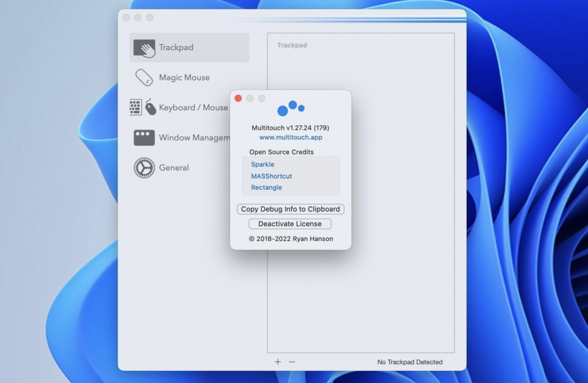Click the No Trackpad Detected status text

click(x=409, y=362)
